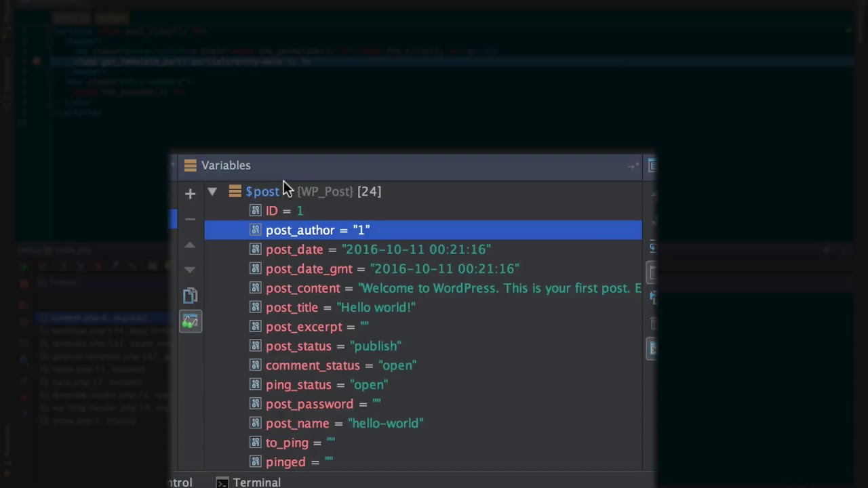Screen dimensions: 868x488
Task: Click the field icon next to post_status
Action: 255,346
